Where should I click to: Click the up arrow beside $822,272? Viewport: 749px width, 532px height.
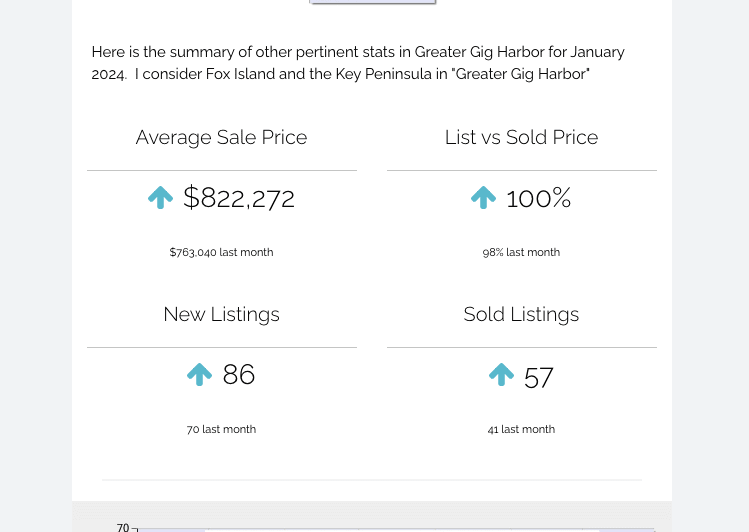click(x=160, y=197)
